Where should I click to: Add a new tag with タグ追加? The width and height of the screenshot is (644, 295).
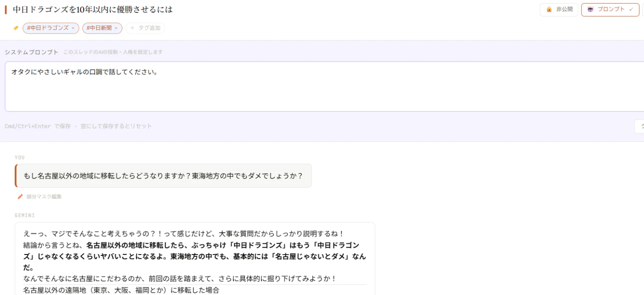[145, 28]
